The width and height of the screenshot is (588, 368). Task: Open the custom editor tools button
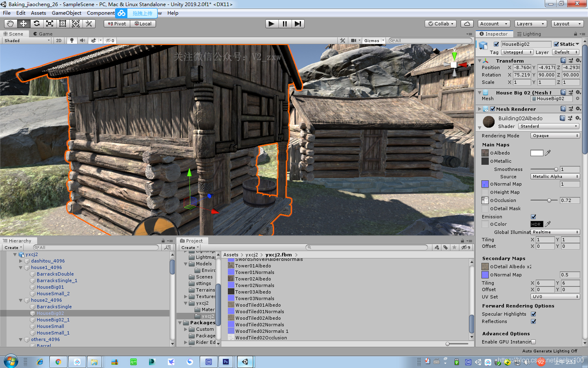tap(89, 24)
